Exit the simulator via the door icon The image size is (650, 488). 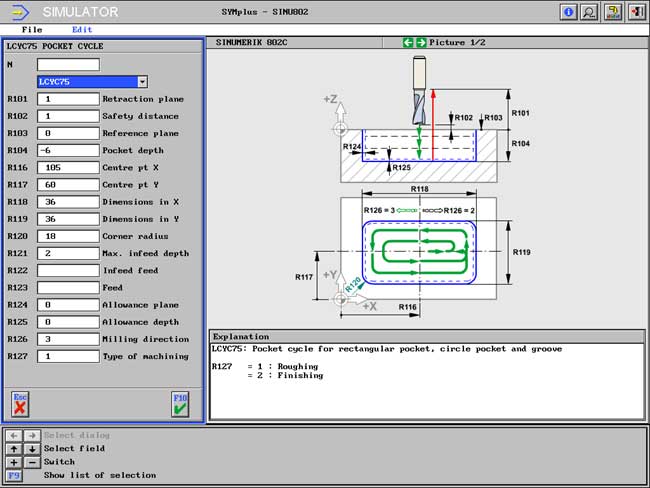tap(635, 12)
